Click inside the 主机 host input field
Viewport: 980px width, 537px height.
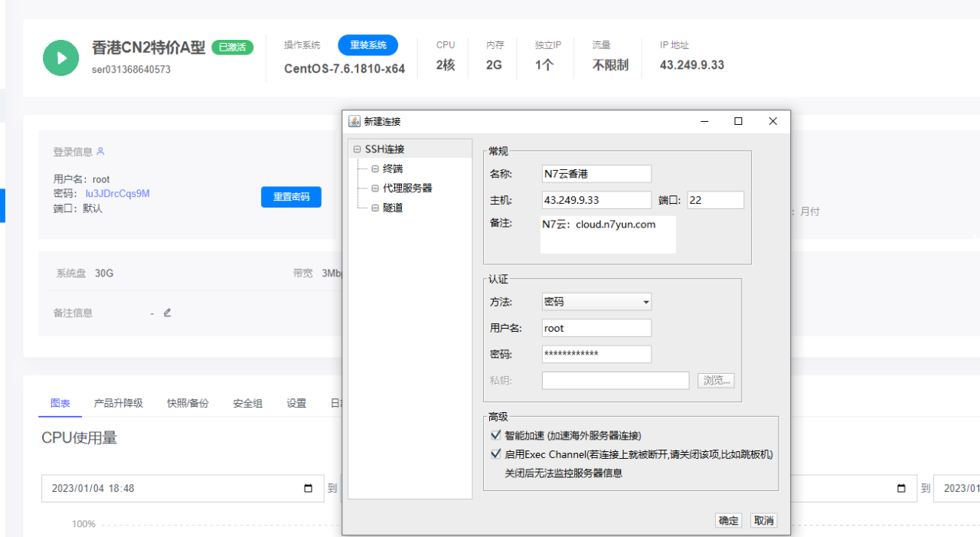coord(596,200)
